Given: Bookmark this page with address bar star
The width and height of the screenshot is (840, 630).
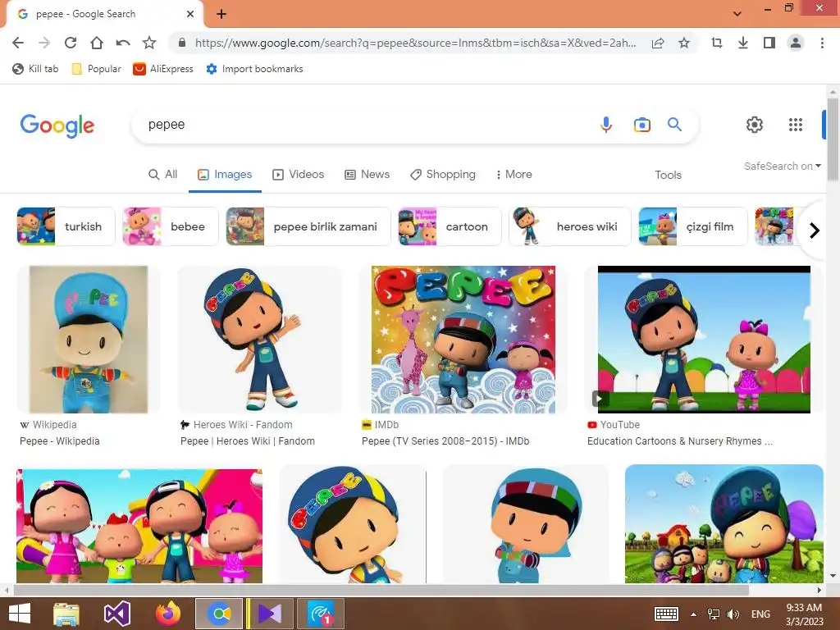Looking at the screenshot, I should coord(684,43).
